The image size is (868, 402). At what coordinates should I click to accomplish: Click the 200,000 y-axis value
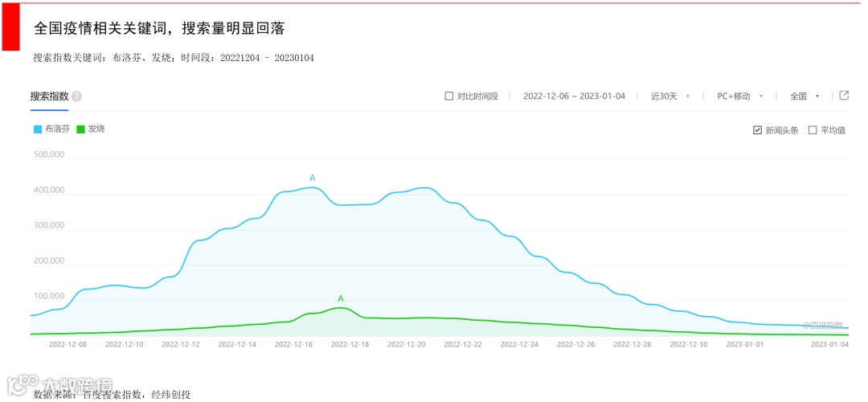49,260
